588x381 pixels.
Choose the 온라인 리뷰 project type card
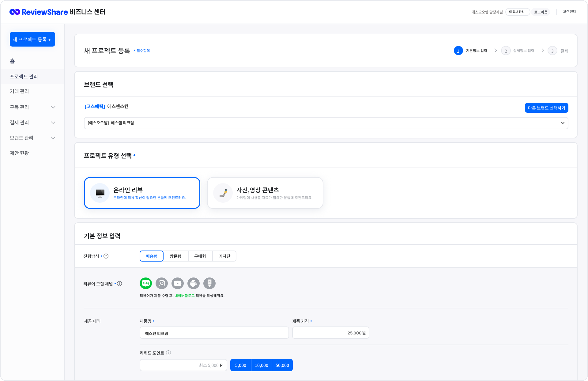click(x=142, y=193)
